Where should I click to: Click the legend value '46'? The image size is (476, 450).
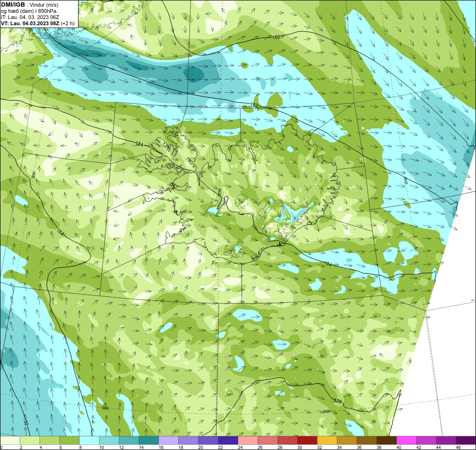[458, 447]
